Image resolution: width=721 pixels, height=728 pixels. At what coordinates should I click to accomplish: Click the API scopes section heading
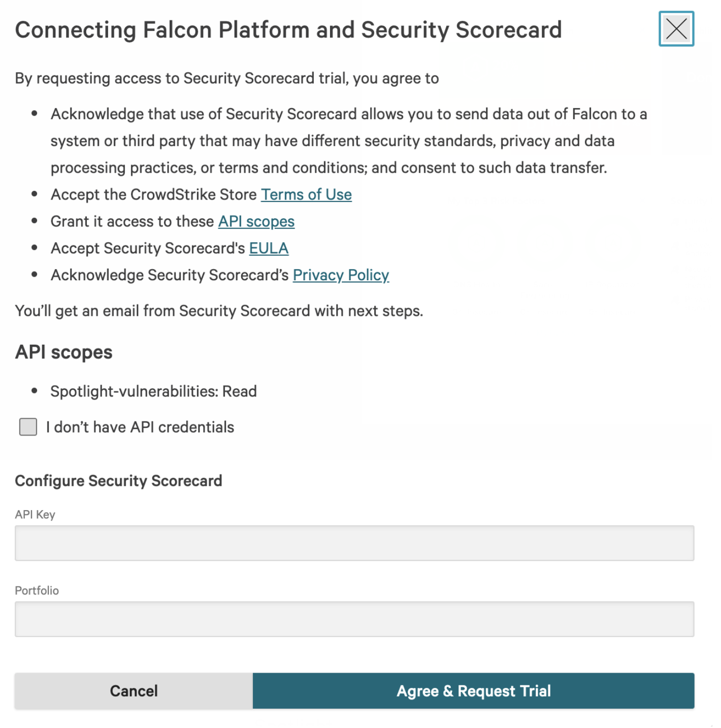[64, 351]
